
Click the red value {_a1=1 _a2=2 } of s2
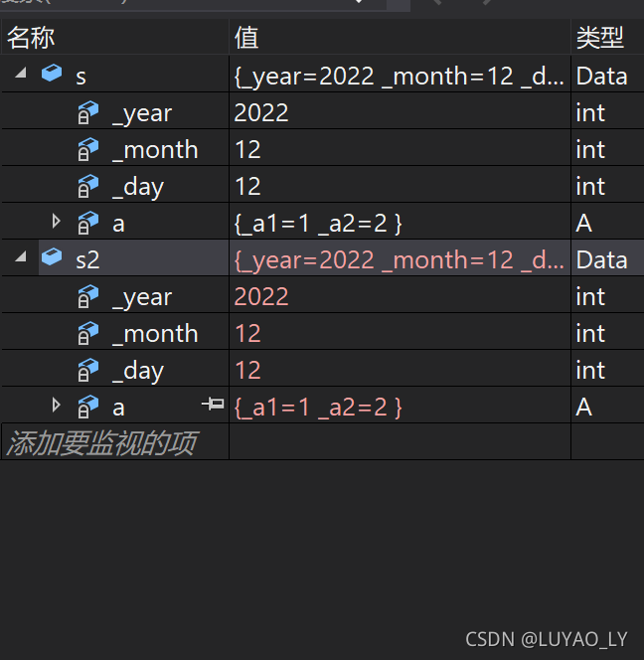[318, 407]
